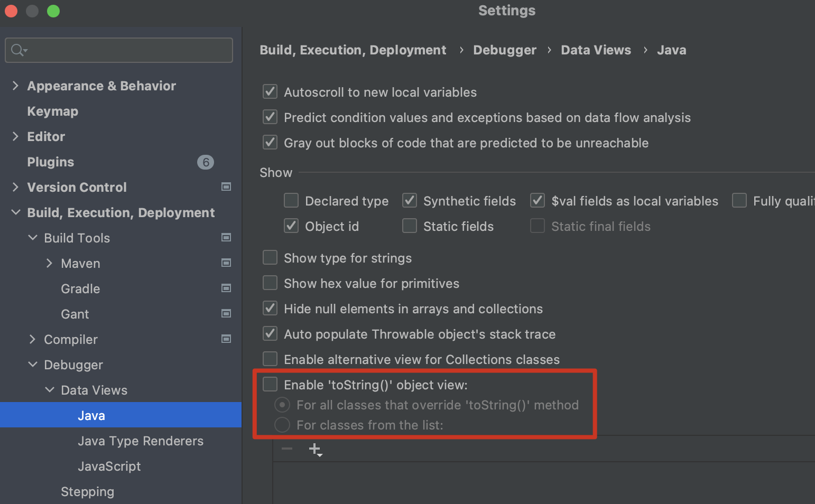Click project-level icon beside Maven
This screenshot has width=815, height=504.
226,263
